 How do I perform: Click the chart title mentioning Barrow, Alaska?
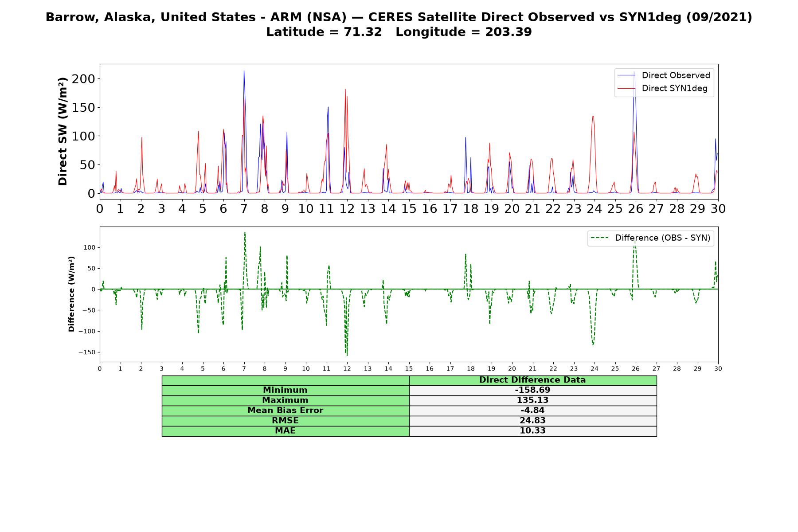coord(399,24)
